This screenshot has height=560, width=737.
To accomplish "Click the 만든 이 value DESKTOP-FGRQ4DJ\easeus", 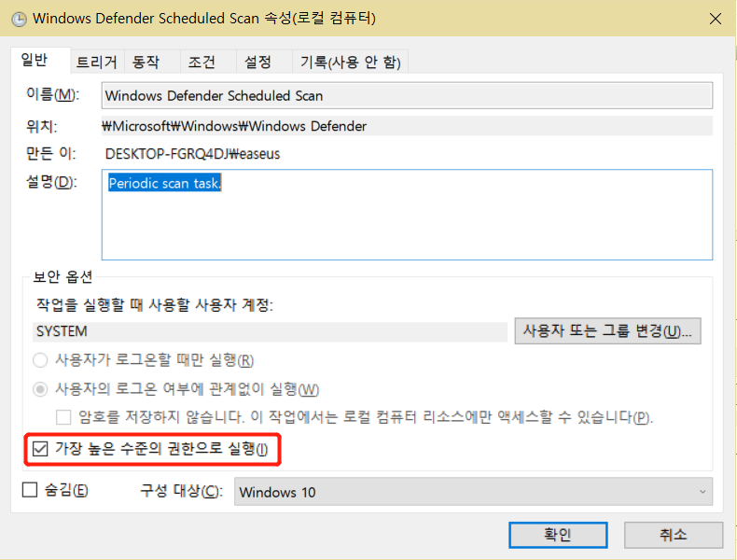I will [x=192, y=154].
